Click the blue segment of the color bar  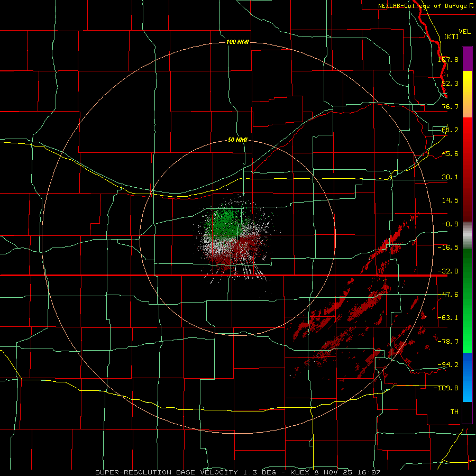[x=467, y=377]
